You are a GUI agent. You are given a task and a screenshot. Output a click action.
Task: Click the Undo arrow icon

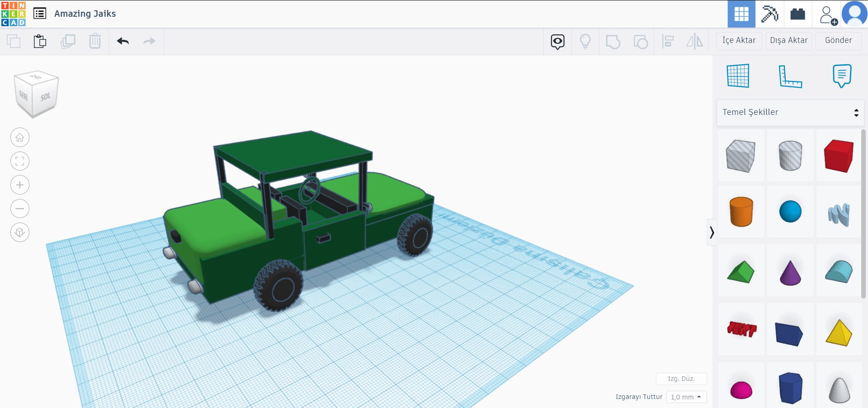pyautogui.click(x=122, y=41)
